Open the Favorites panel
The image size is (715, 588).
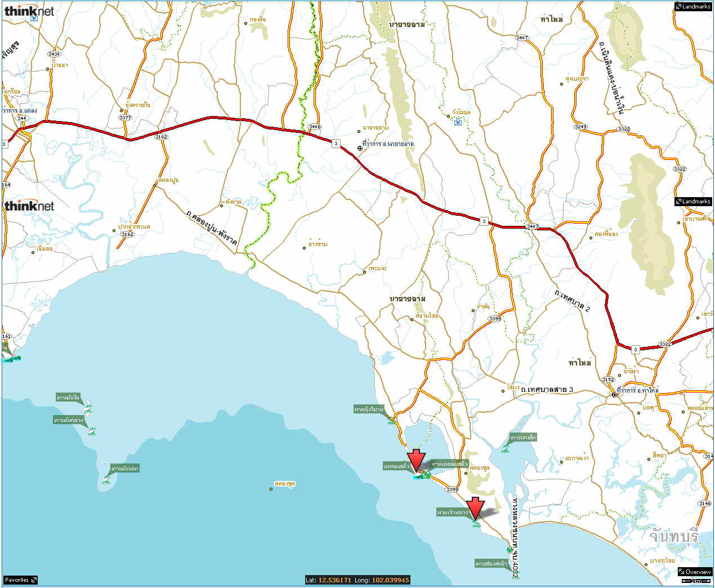20,580
